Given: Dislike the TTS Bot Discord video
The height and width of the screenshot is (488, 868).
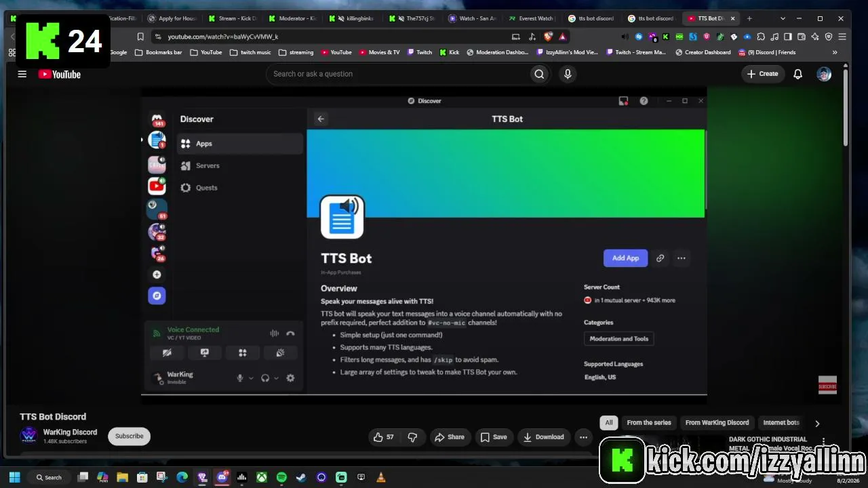Looking at the screenshot, I should point(412,437).
